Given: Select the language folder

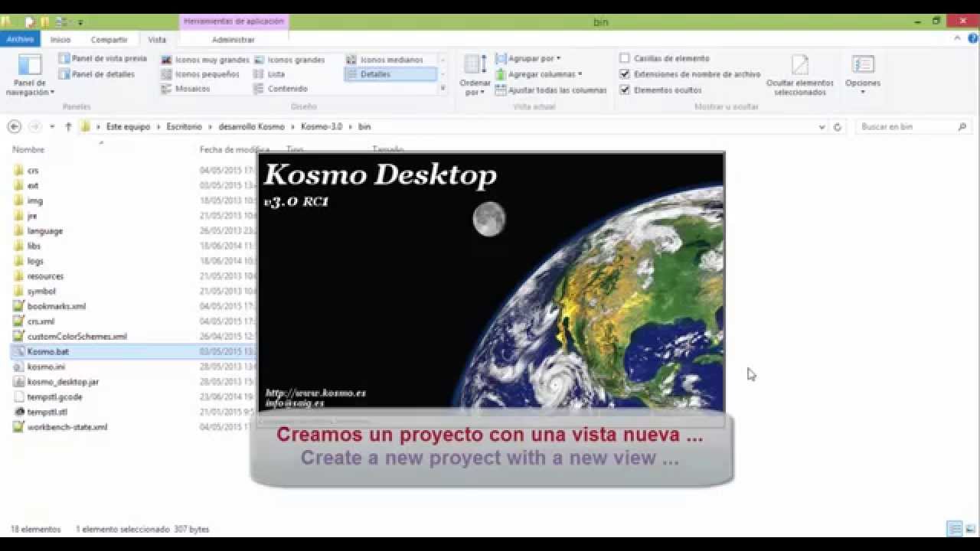Looking at the screenshot, I should pos(45,230).
